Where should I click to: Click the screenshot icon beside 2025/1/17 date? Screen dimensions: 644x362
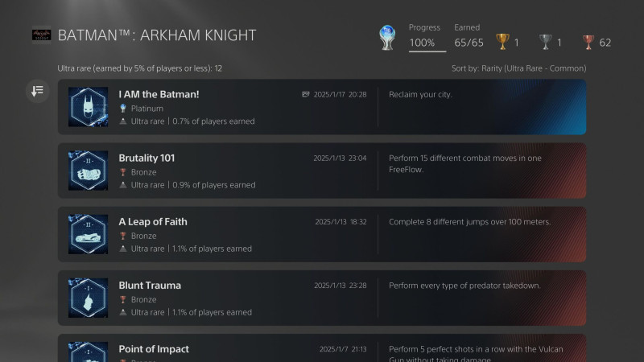coord(306,94)
